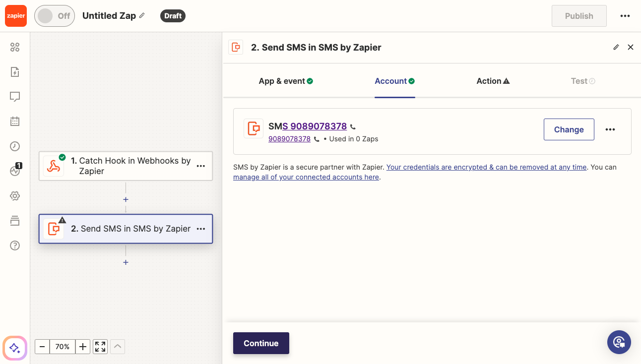641x364 pixels.
Task: Open the Test tab
Action: coord(583,81)
